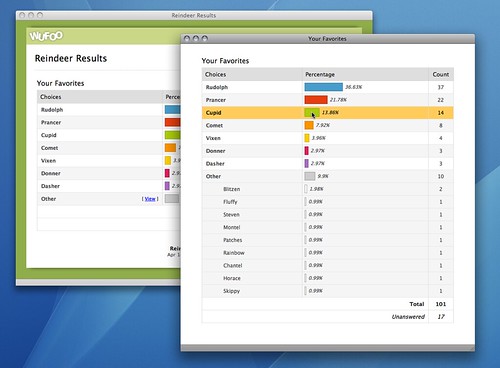Viewport: 500px width, 368px height.
Task: Click the Reindeer Results window title bar
Action: coord(194,15)
